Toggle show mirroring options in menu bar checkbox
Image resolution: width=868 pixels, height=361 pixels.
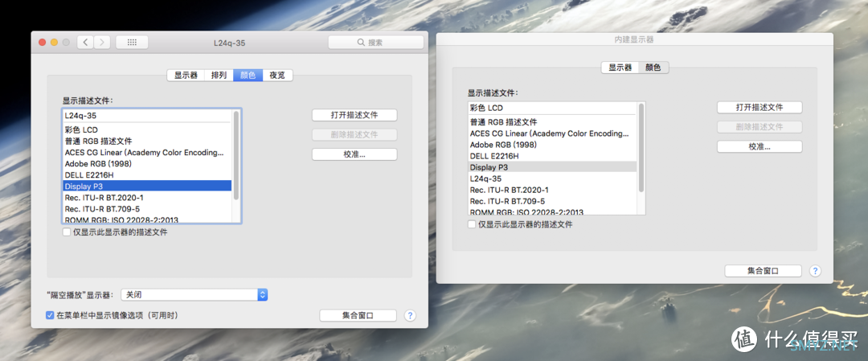[50, 315]
